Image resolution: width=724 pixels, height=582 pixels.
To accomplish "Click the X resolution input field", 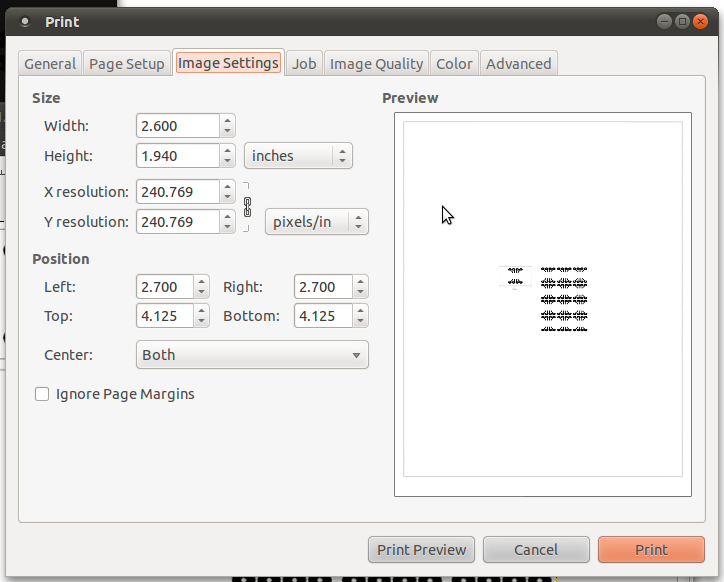I will 178,192.
